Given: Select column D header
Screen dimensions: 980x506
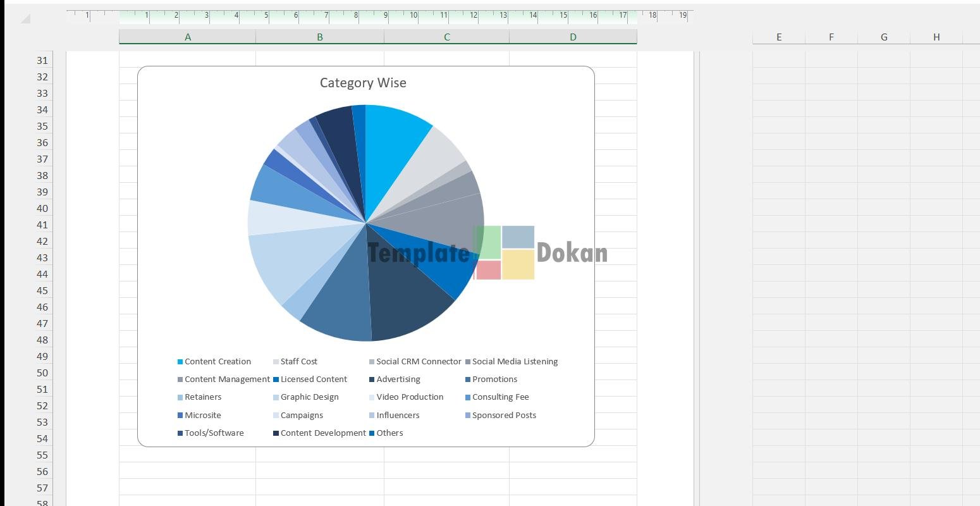Looking at the screenshot, I should click(573, 37).
